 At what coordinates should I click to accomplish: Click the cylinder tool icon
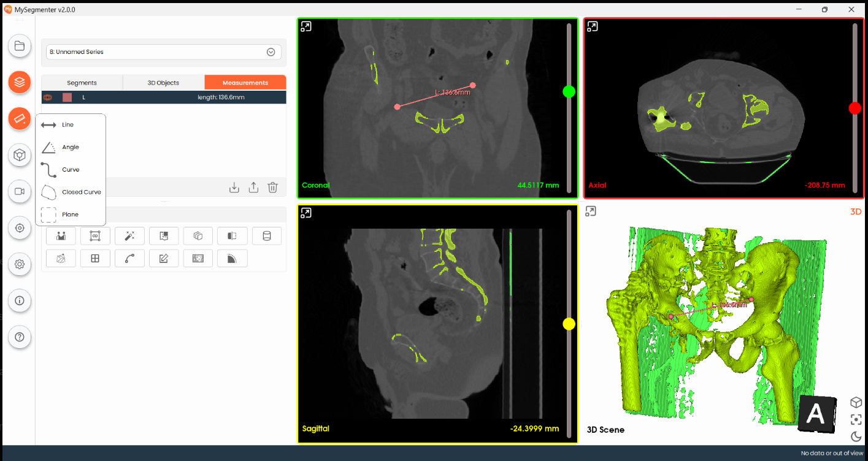click(266, 236)
